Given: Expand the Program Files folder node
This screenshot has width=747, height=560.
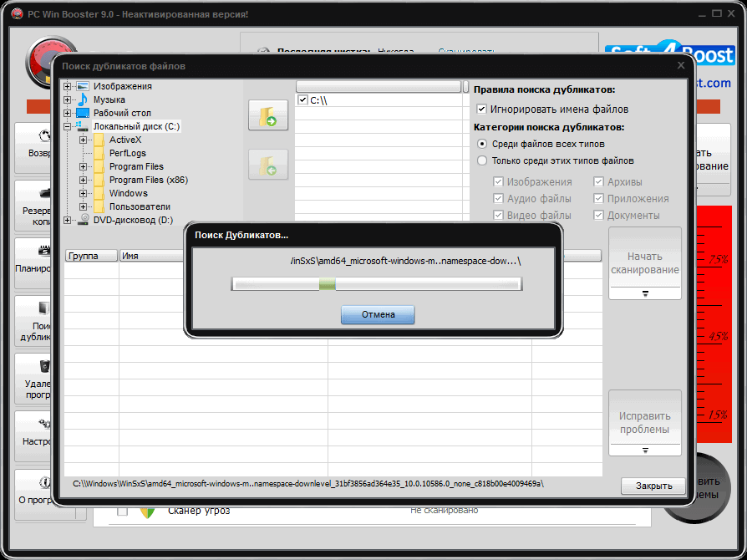Looking at the screenshot, I should tap(84, 166).
